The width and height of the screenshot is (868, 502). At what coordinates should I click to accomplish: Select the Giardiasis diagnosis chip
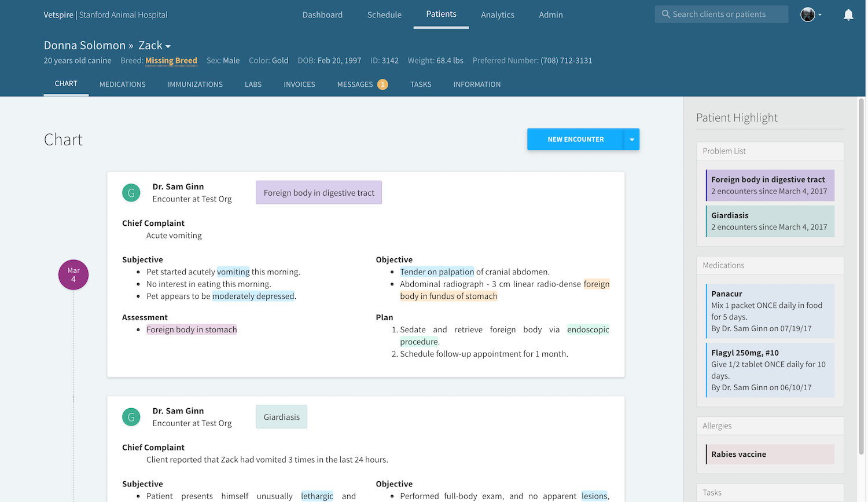(281, 416)
